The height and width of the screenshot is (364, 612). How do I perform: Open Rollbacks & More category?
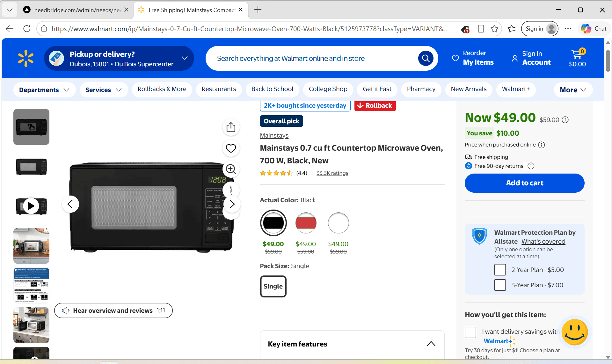coord(162,89)
